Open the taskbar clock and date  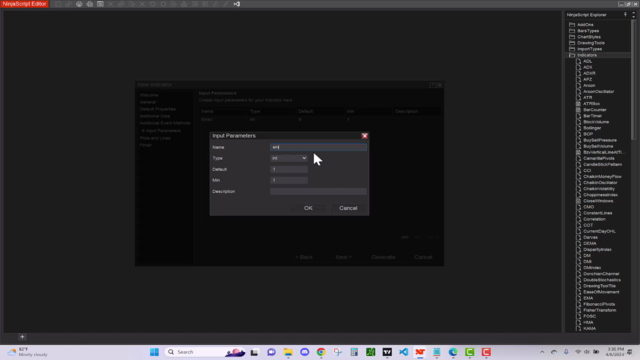pyautogui.click(x=616, y=352)
